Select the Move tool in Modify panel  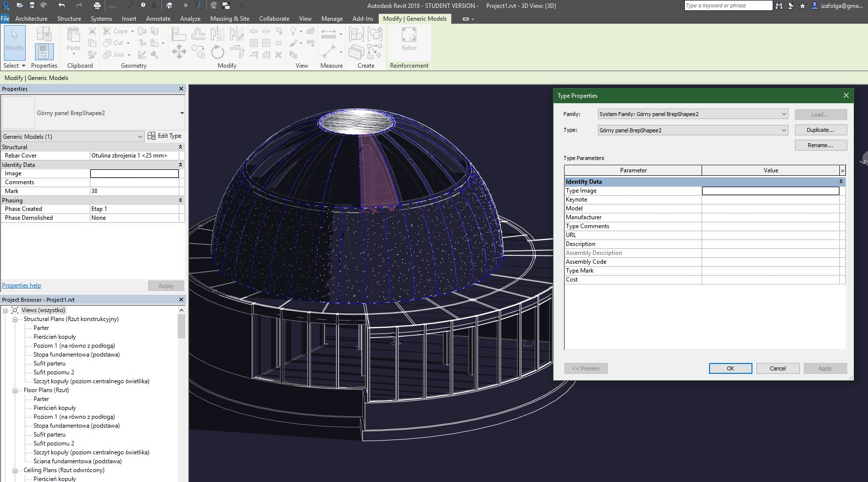[179, 51]
